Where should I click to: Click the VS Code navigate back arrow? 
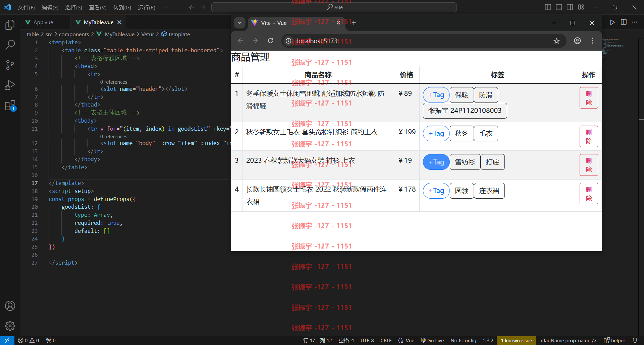point(192,7)
